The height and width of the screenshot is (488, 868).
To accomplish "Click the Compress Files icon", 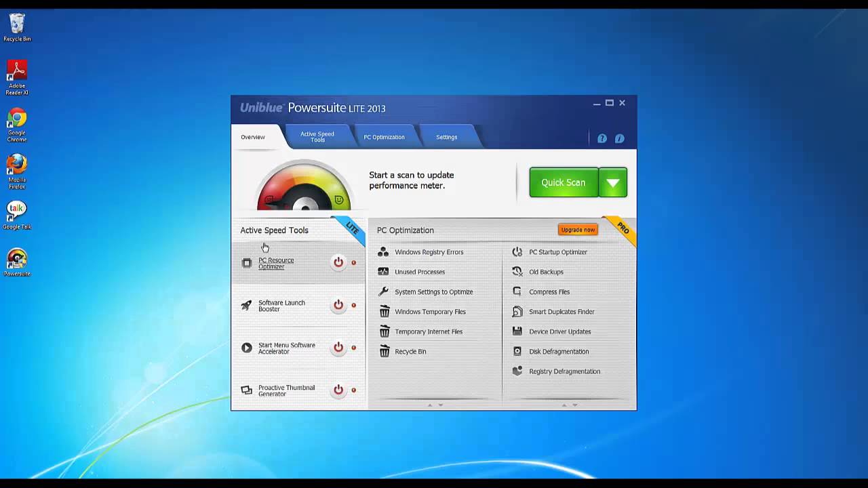I will click(x=517, y=291).
